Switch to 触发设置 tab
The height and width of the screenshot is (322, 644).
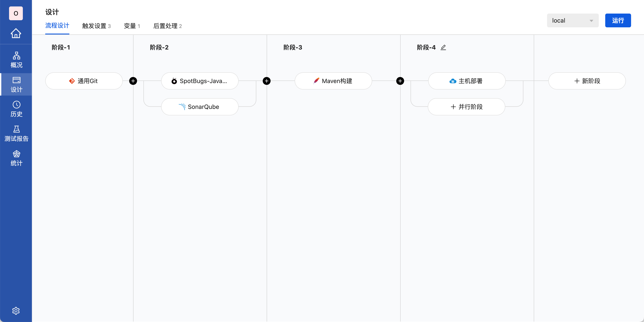[x=96, y=26]
